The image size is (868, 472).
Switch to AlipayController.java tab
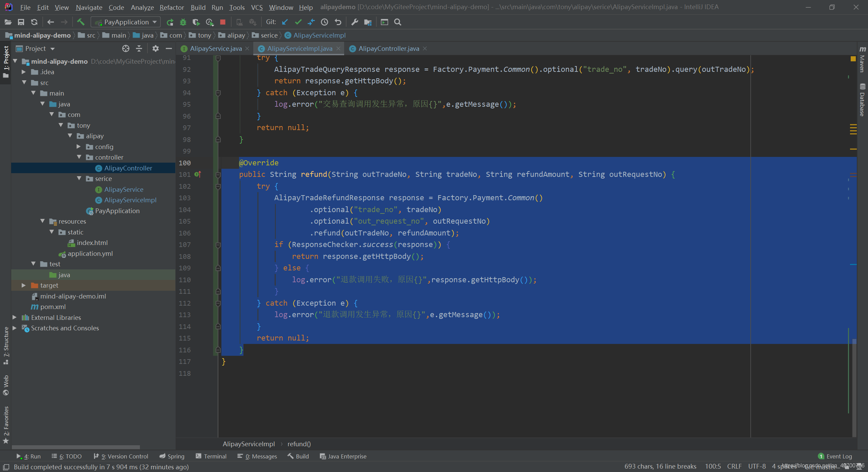tap(388, 48)
